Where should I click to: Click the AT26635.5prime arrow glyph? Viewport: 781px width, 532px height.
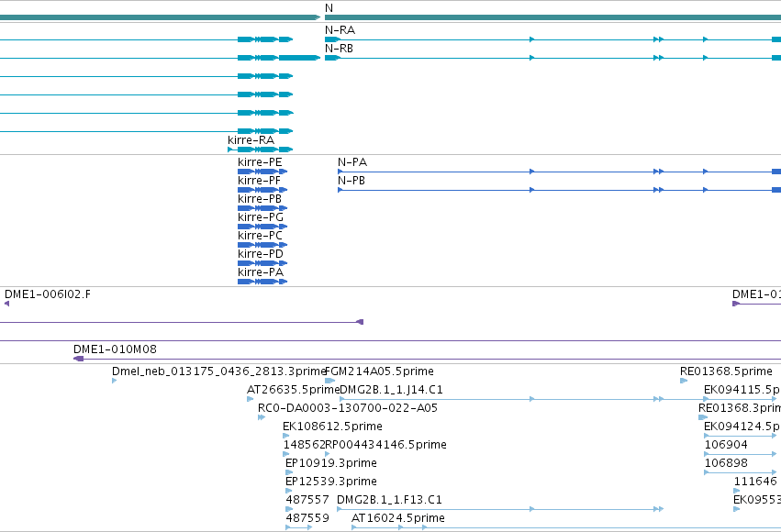click(250, 399)
